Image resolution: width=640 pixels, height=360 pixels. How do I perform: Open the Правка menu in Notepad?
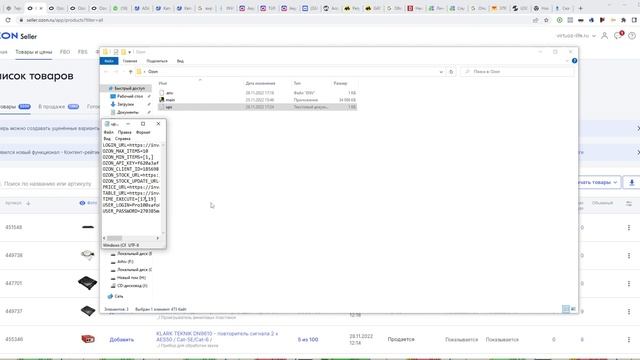click(x=124, y=132)
